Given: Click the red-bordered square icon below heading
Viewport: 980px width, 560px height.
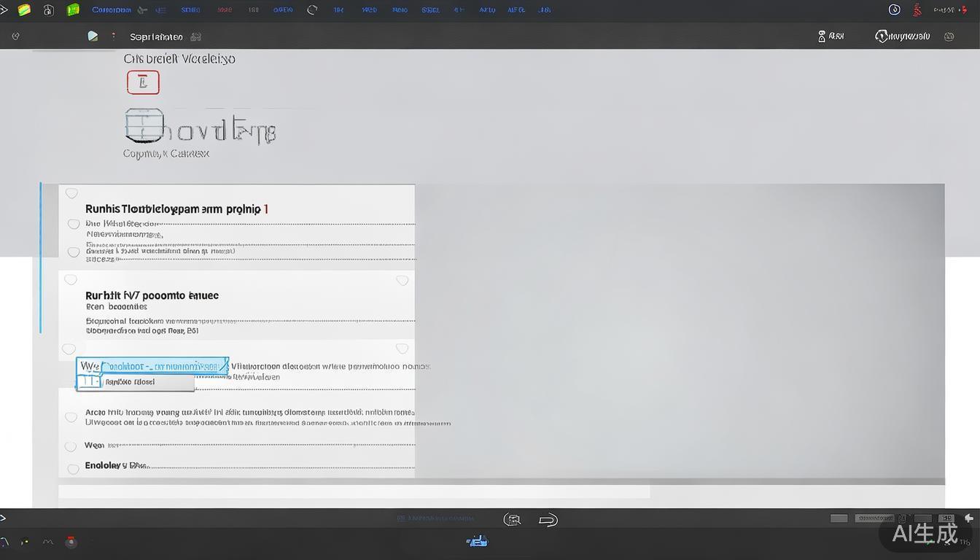Looking at the screenshot, I should click(143, 82).
